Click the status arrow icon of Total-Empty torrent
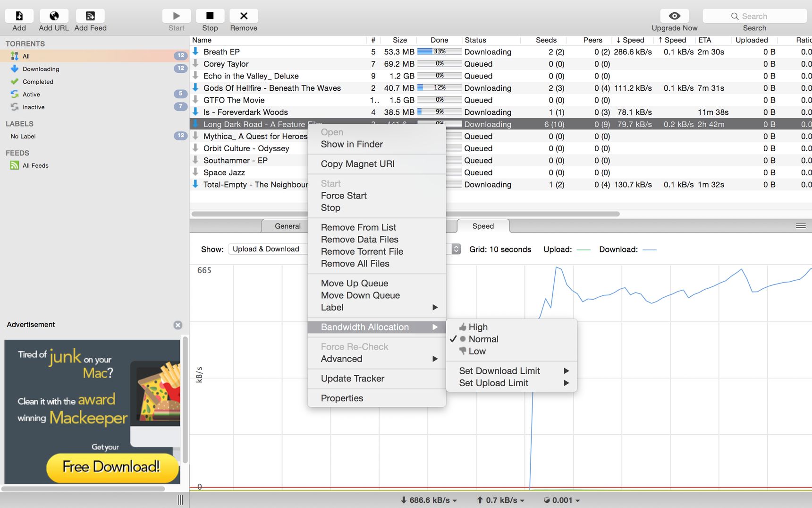 [195, 184]
